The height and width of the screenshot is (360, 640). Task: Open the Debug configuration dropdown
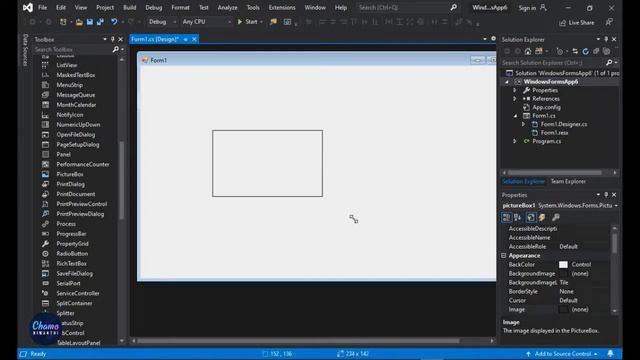tap(162, 22)
